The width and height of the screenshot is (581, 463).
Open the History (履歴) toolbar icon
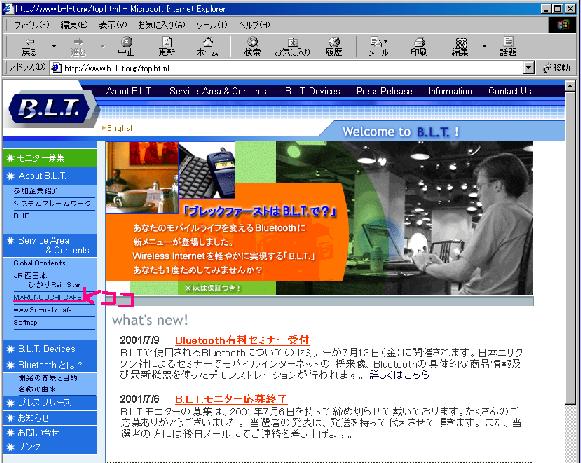334,47
